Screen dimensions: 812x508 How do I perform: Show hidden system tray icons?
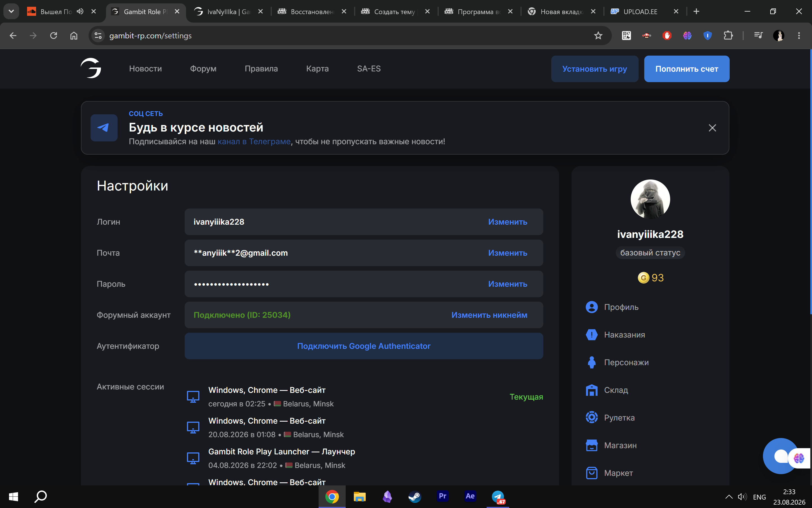(729, 497)
